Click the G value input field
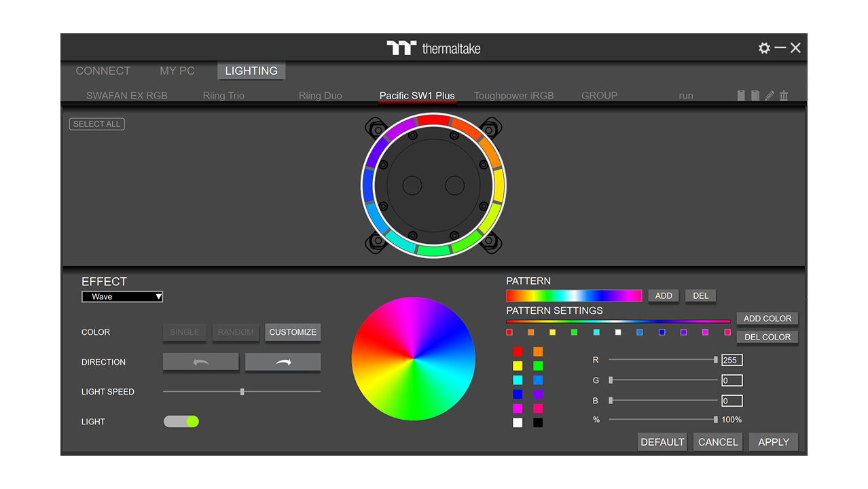This screenshot has width=868, height=489. pos(732,380)
